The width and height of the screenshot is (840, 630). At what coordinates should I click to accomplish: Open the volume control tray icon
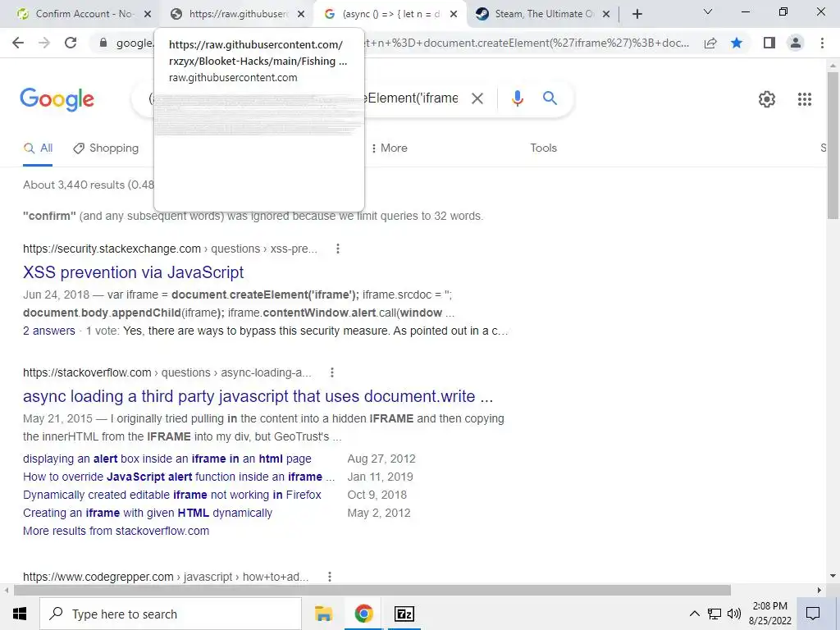[734, 614]
